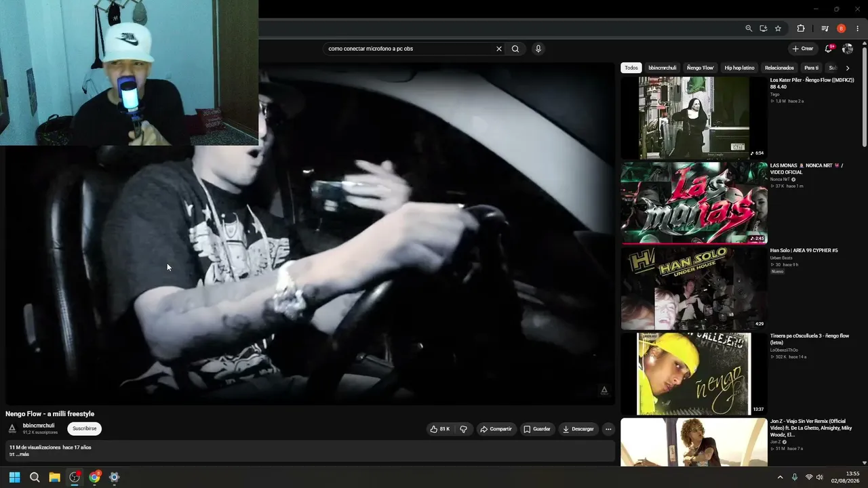Click the 'Nonca NrT' channel name
The width and height of the screenshot is (868, 488).
coord(780,180)
